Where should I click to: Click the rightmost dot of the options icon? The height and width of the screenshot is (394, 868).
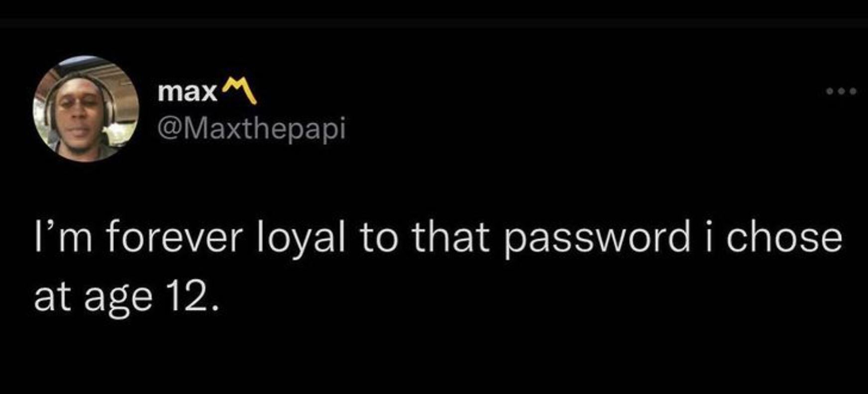(853, 91)
